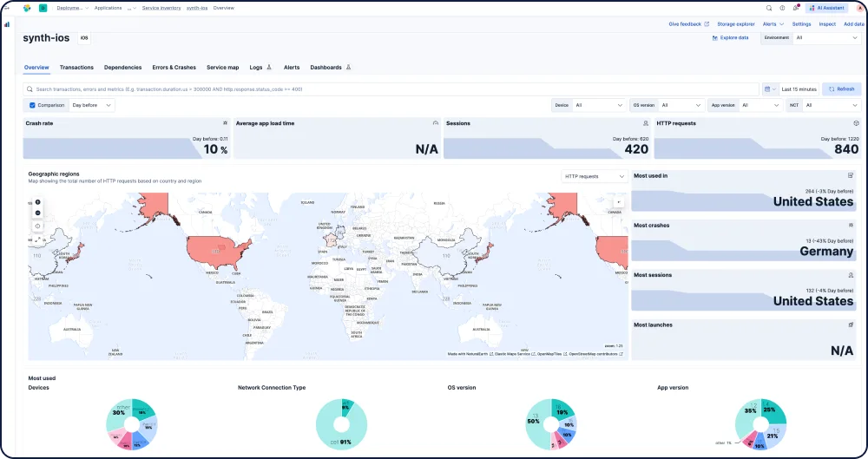Image resolution: width=868 pixels, height=459 pixels.
Task: Click the red United States map region
Action: point(214,252)
